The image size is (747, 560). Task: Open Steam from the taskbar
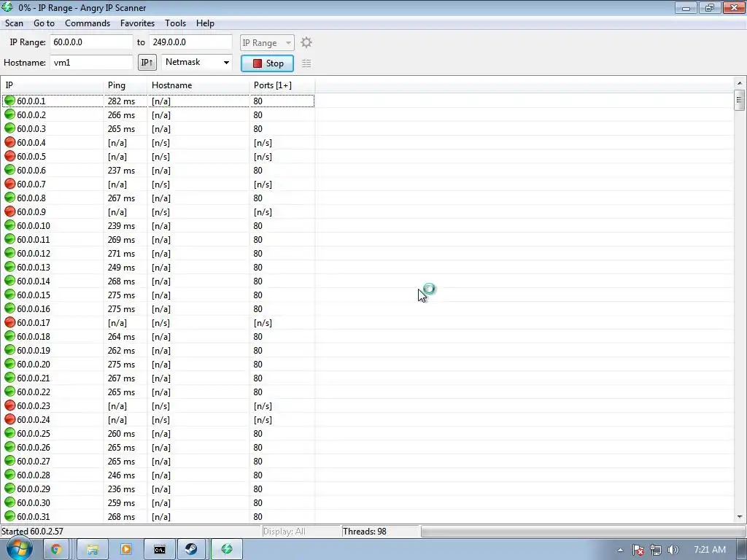192,549
